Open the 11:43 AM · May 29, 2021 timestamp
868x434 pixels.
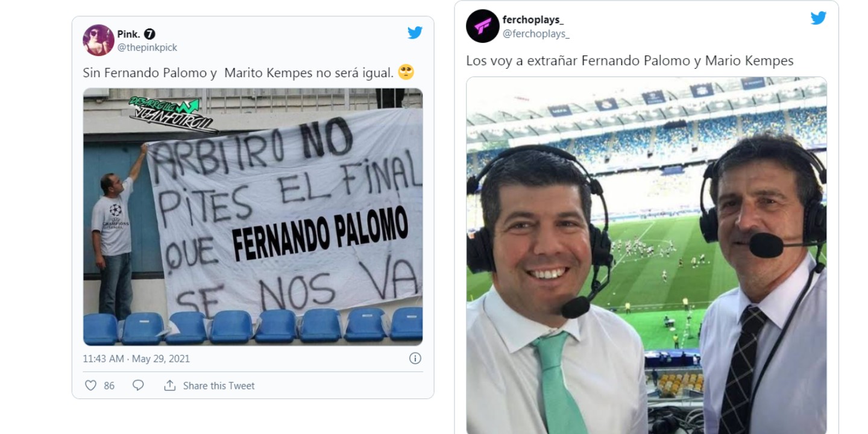[136, 359]
